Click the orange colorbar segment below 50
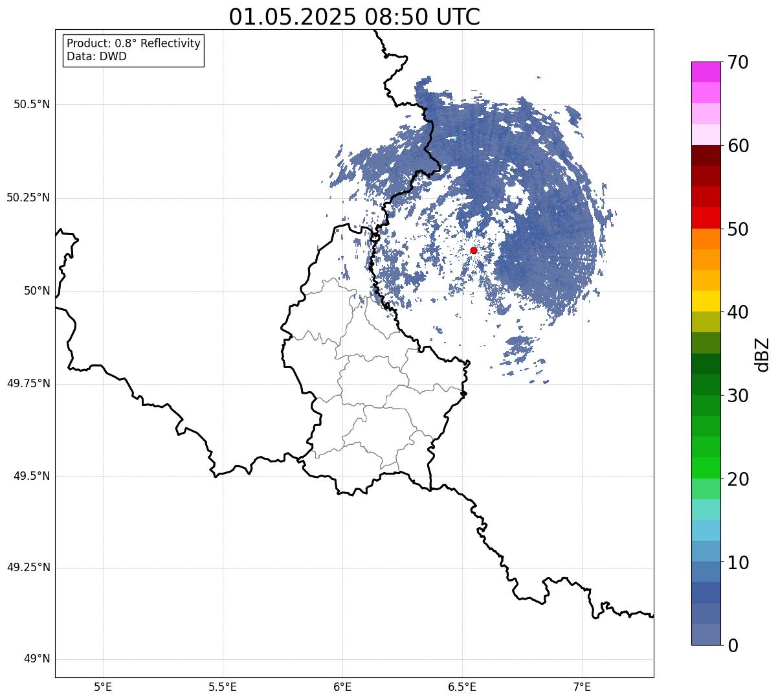The width and height of the screenshot is (778, 700). pyautogui.click(x=706, y=239)
